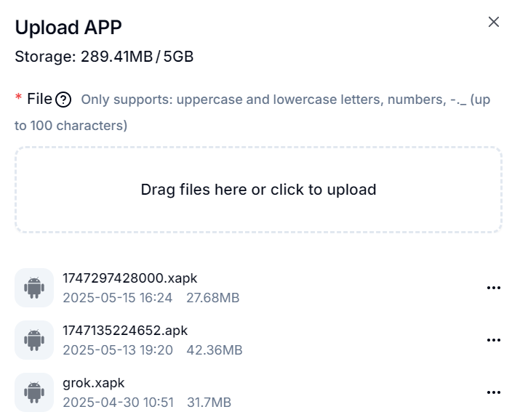The image size is (520, 420).
Task: Click the 2025-04-30 10:51 upload date
Action: (x=118, y=403)
